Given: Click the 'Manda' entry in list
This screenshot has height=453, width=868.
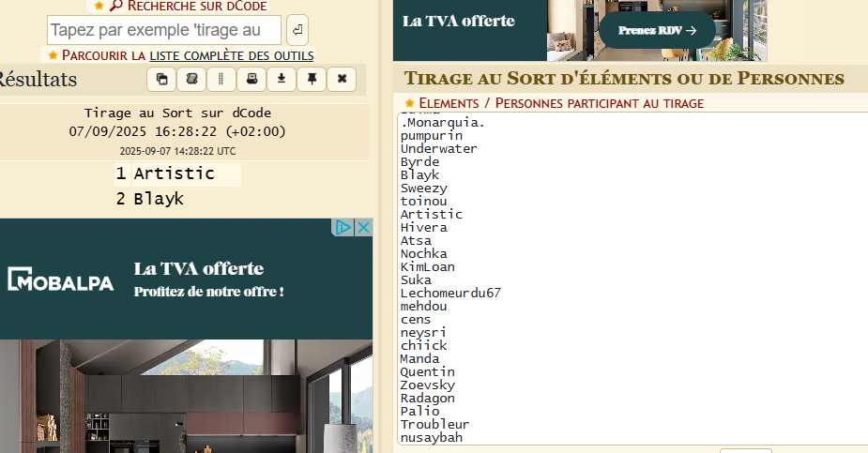Looking at the screenshot, I should tap(419, 359).
